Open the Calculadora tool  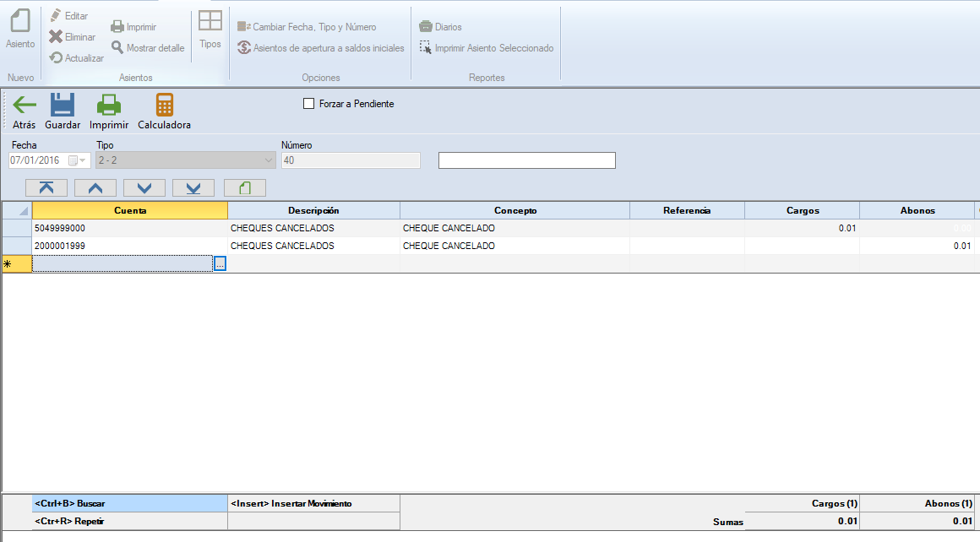[x=164, y=105]
